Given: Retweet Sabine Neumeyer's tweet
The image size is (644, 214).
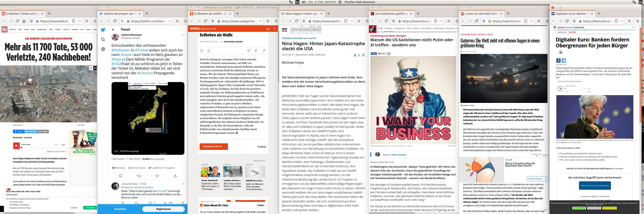Looking at the screenshot, I should (x=139, y=176).
